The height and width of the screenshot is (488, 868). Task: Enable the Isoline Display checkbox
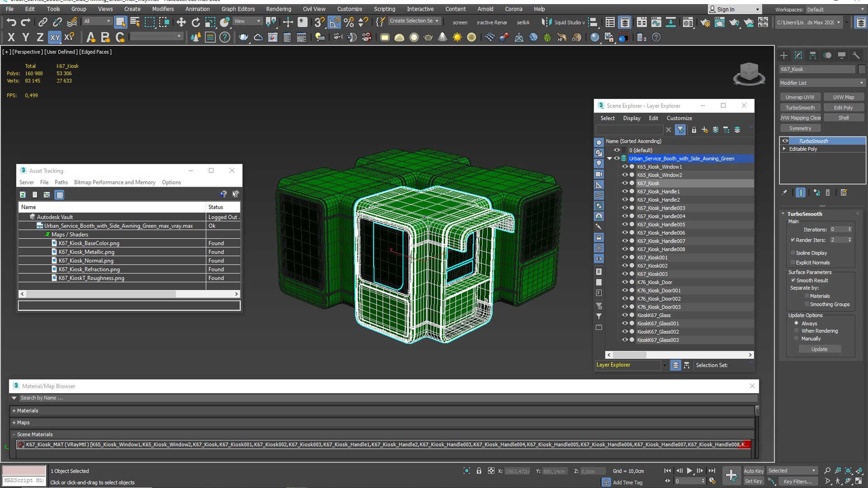point(793,253)
